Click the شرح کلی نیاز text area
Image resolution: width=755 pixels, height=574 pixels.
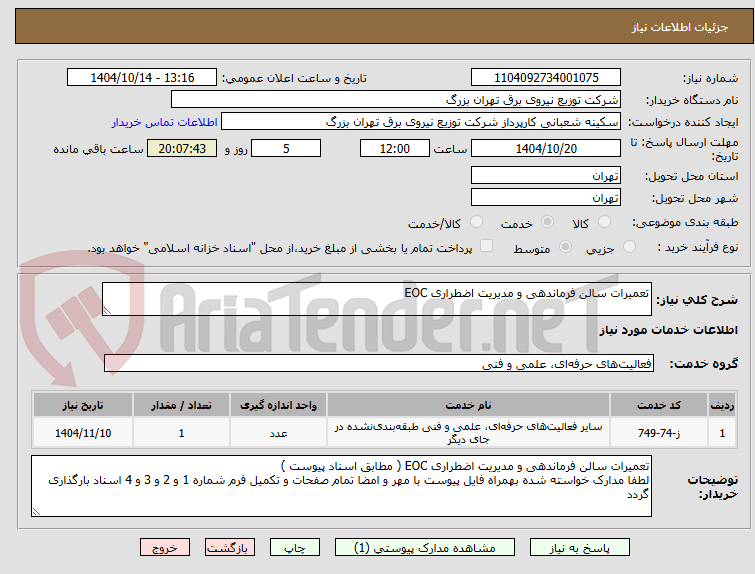coord(377,299)
